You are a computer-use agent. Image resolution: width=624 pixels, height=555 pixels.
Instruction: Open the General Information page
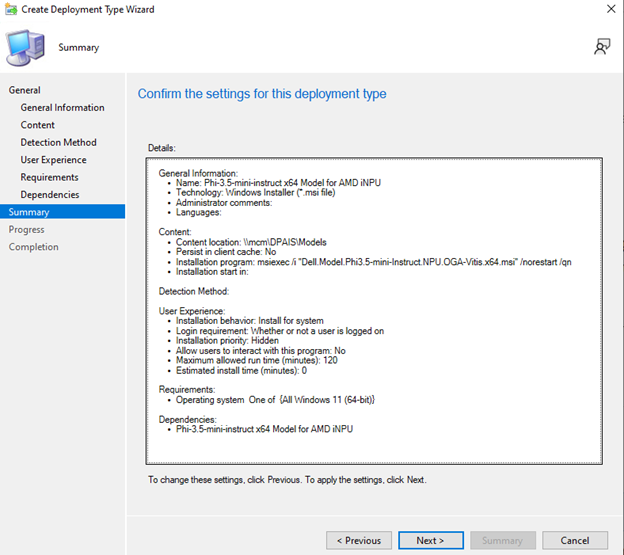point(62,107)
